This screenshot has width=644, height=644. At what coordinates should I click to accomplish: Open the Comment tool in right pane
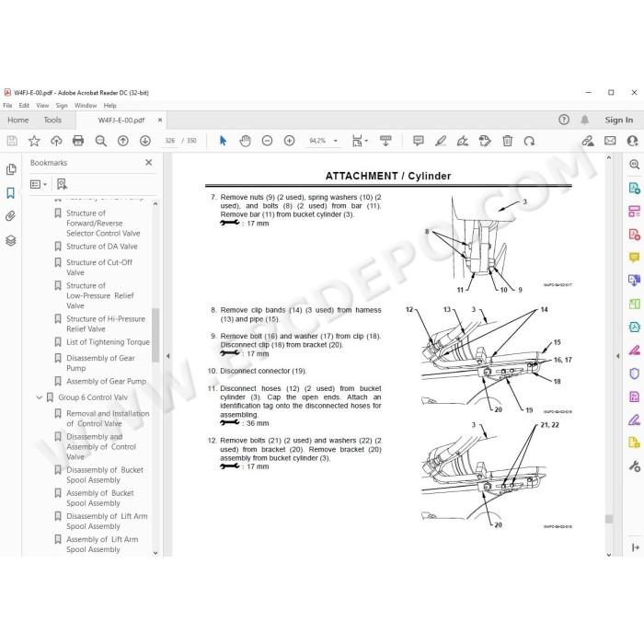pyautogui.click(x=634, y=258)
